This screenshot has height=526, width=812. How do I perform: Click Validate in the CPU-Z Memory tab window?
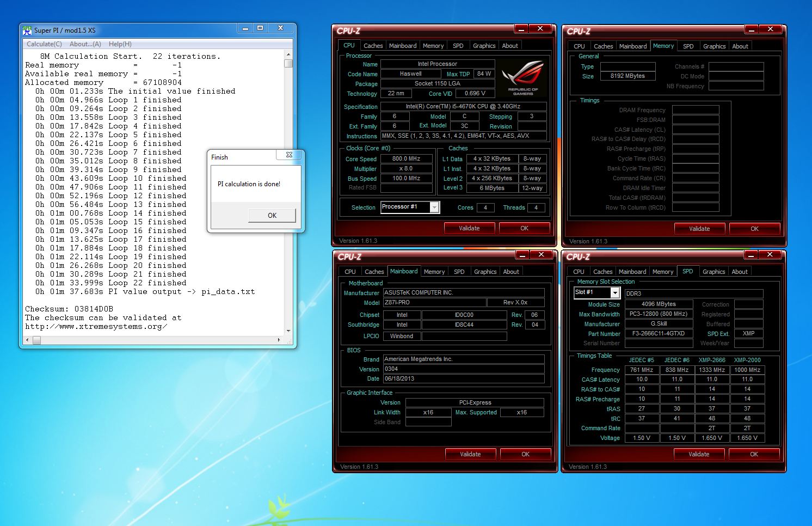(x=699, y=229)
